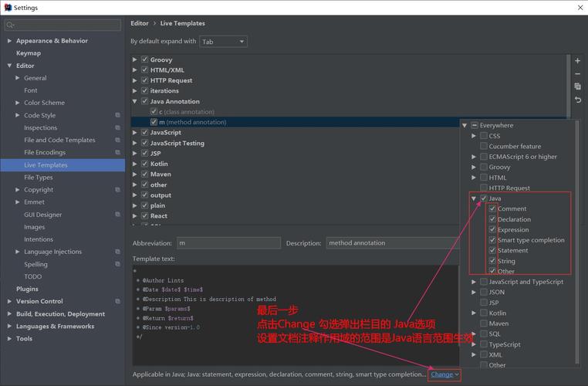Viewport: 588px width, 386px height.
Task: Collapse the Editor settings section
Action: [x=10, y=66]
